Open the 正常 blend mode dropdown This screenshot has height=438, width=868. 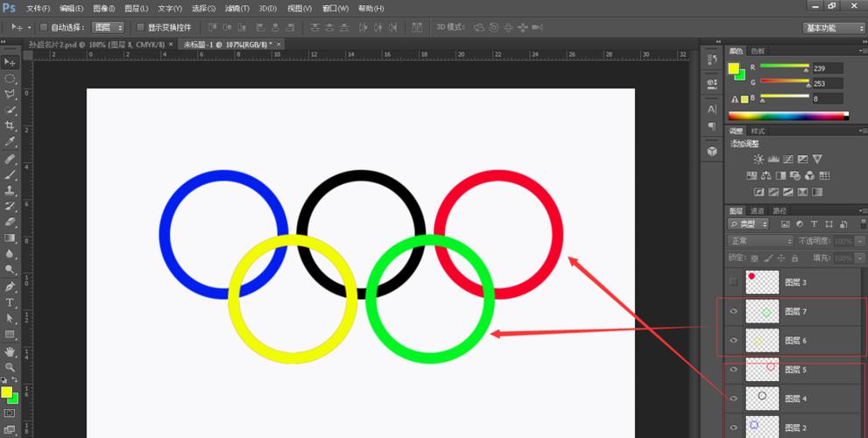(x=760, y=242)
